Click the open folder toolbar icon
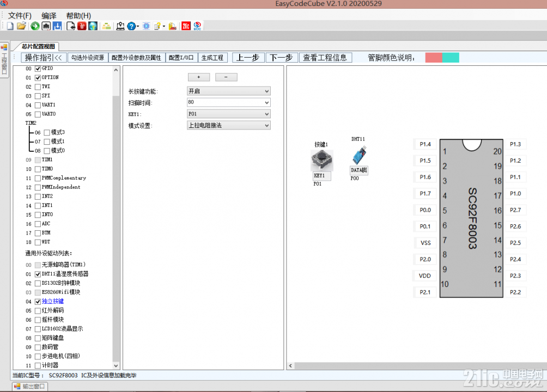547x392 pixels. click(x=21, y=26)
